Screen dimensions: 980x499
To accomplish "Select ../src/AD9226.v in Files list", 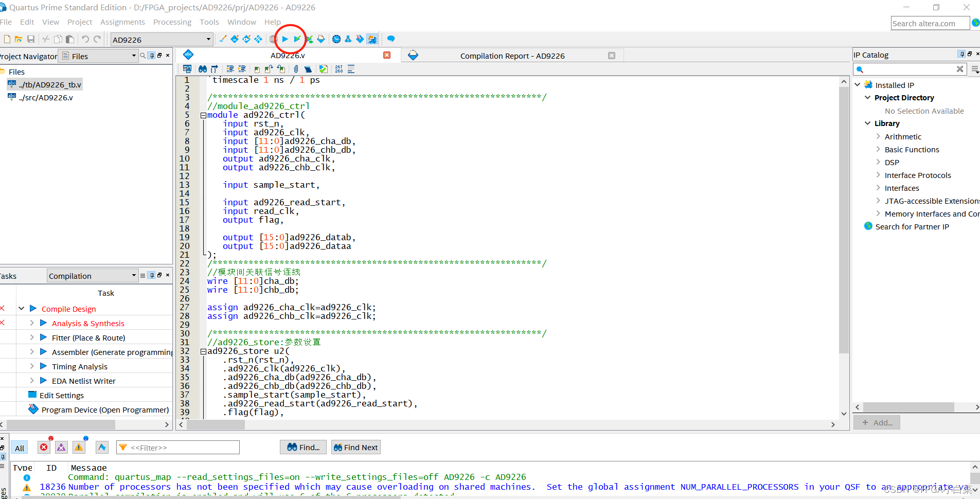I will coord(46,98).
